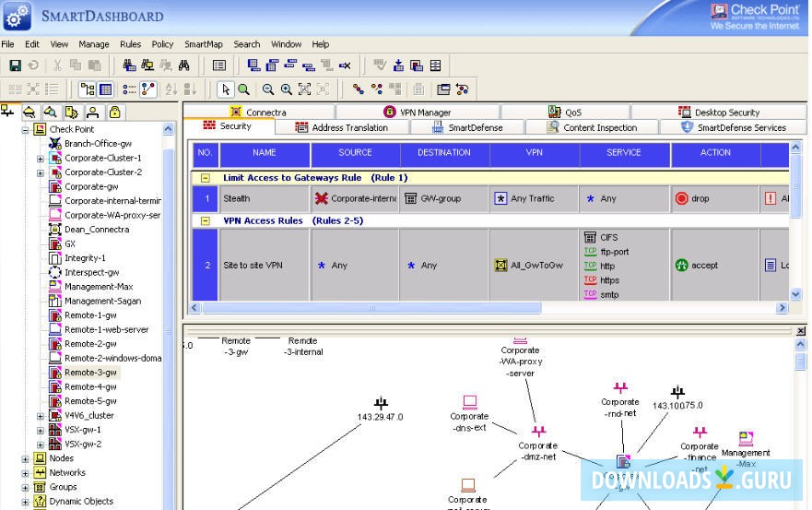Image resolution: width=812 pixels, height=510 pixels.
Task: Expand the V4V6_cluster tree node
Action: tap(41, 416)
